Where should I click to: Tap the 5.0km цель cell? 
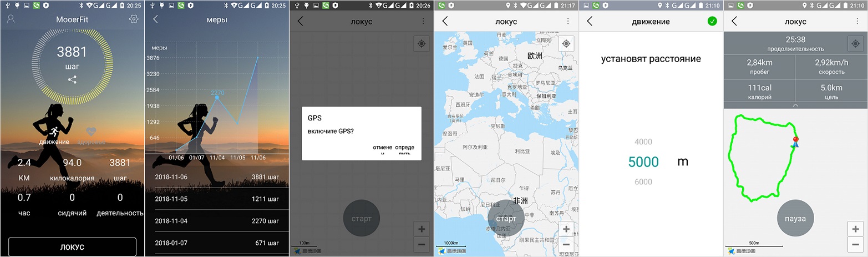click(x=831, y=92)
